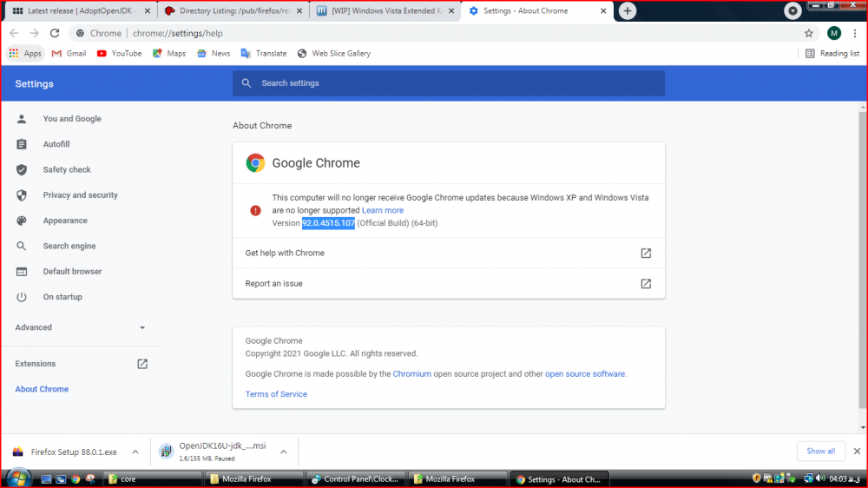Open Extensions external link icon
This screenshot has width=868, height=488.
pos(142,364)
